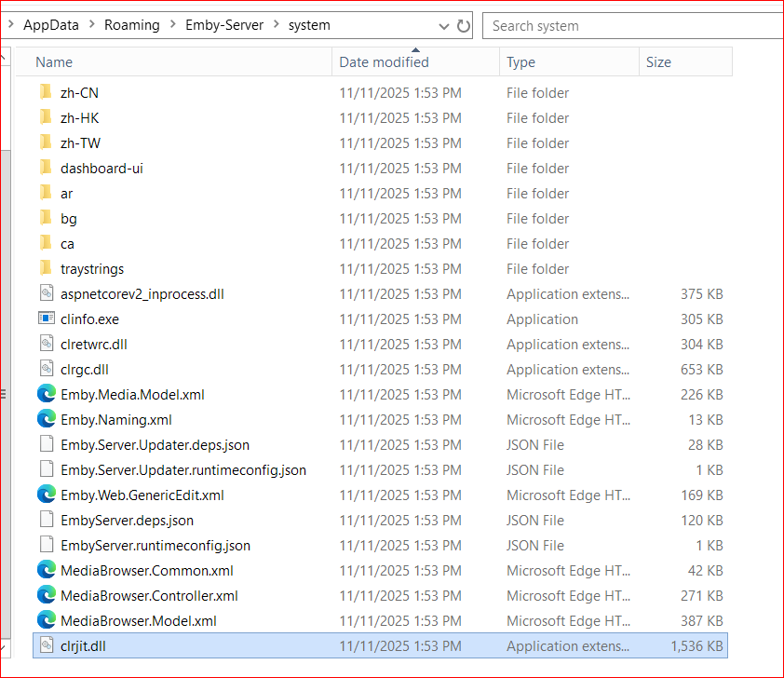Click the Edge icon of MediaBrowser.Common.xml
The height and width of the screenshot is (678, 784).
click(x=47, y=570)
